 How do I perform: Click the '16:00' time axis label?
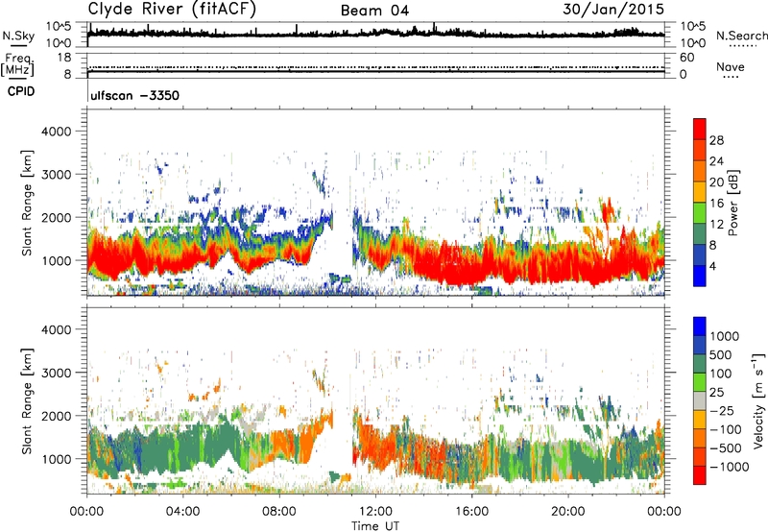[471, 511]
